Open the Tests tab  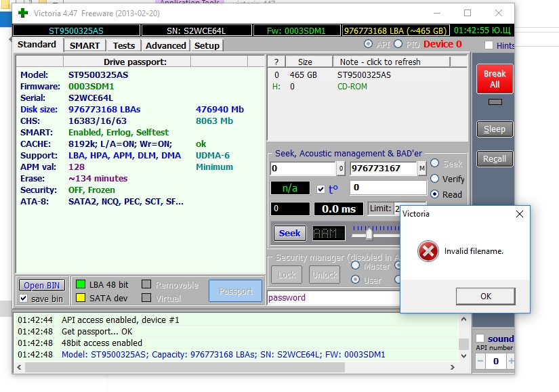[124, 45]
